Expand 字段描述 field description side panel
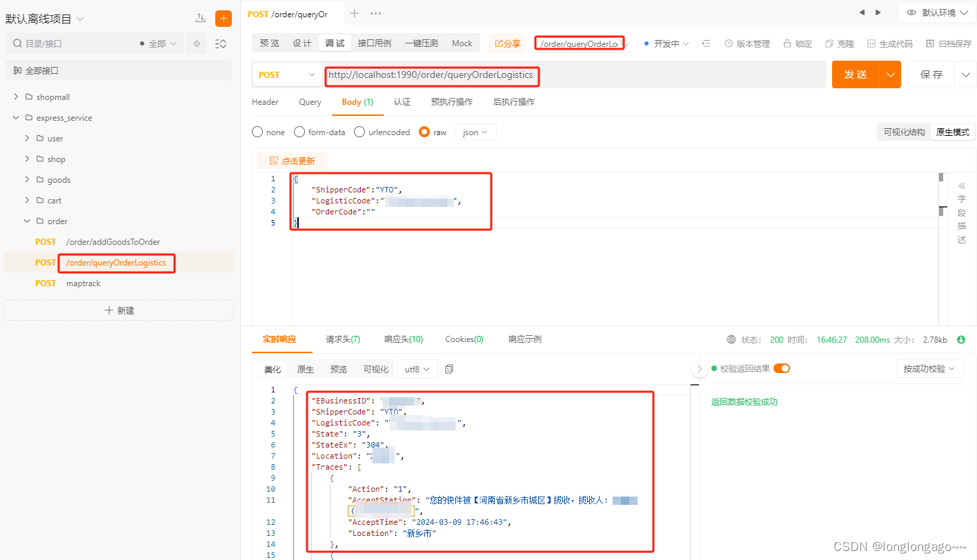 point(962,212)
